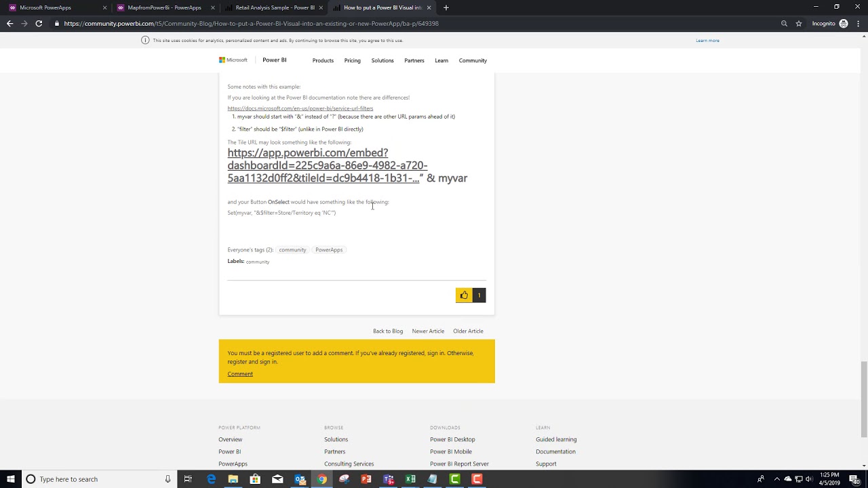The width and height of the screenshot is (868, 488).
Task: Go to Newer Article
Action: point(428,331)
